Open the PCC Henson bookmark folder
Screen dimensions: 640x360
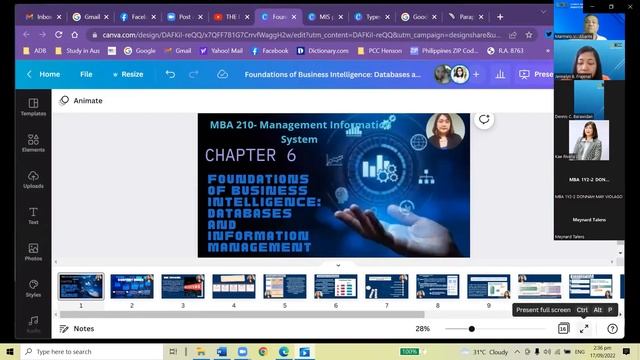point(380,51)
